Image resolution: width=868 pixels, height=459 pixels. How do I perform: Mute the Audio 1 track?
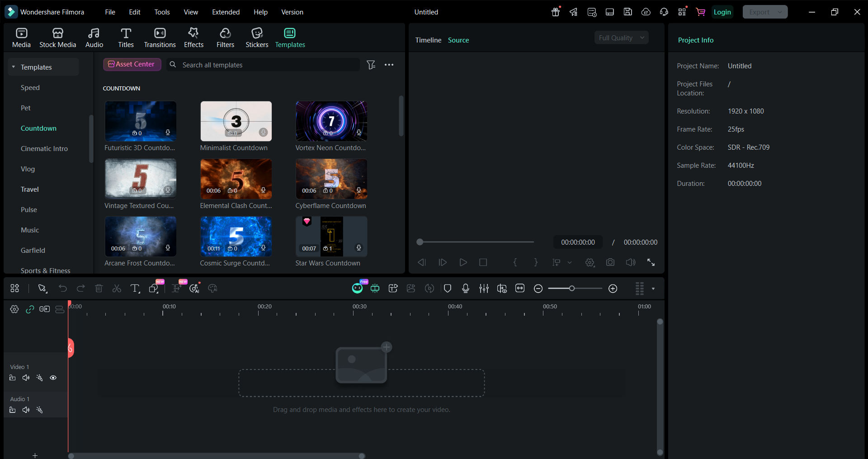(x=26, y=410)
